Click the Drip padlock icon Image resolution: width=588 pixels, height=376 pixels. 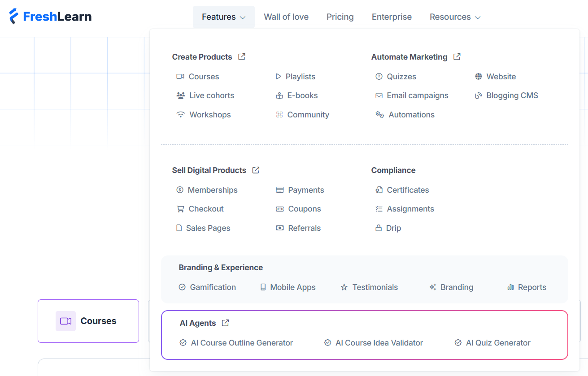tap(379, 228)
